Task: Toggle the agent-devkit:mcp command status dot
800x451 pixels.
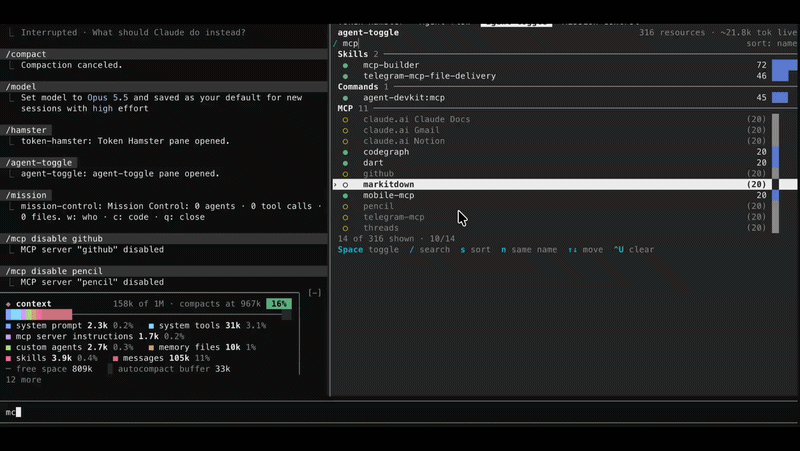Action: coord(345,98)
